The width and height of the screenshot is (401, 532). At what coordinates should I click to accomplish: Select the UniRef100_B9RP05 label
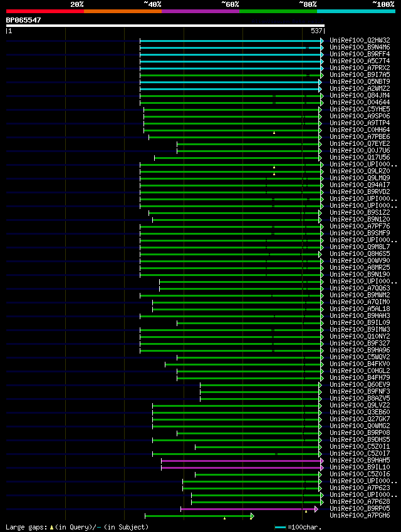click(360, 508)
